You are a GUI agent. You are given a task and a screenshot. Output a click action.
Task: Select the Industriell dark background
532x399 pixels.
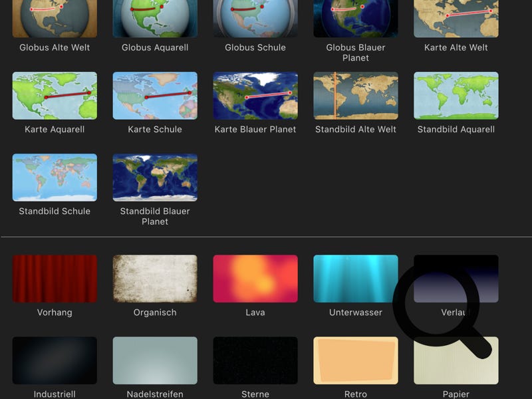[x=55, y=360]
